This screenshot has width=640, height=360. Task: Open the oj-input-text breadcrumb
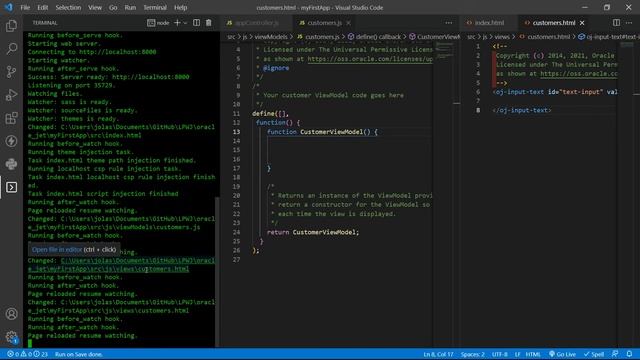click(x=608, y=37)
